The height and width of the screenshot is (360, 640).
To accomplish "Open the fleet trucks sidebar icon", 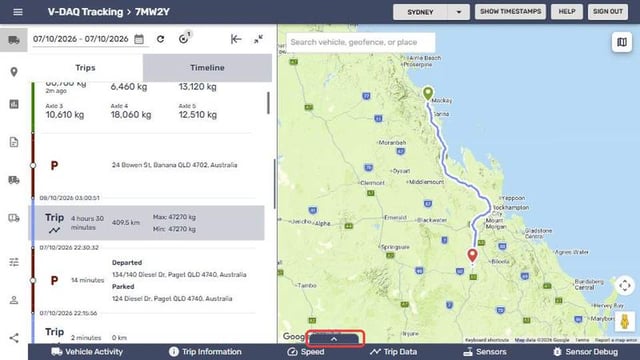I will [14, 180].
